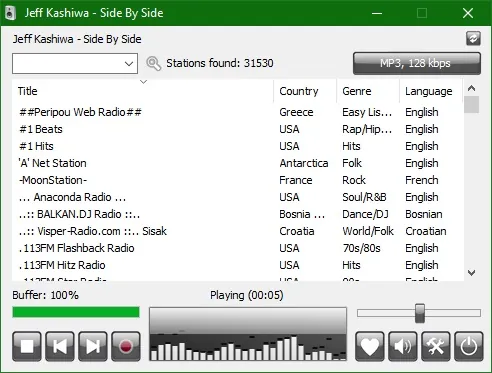Click the Bosnian language cell
This screenshot has height=373, width=492.
click(424, 214)
